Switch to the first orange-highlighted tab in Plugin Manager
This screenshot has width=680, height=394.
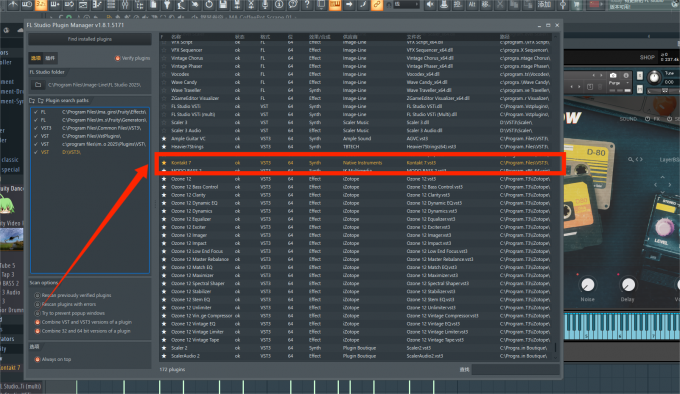tap(36, 58)
